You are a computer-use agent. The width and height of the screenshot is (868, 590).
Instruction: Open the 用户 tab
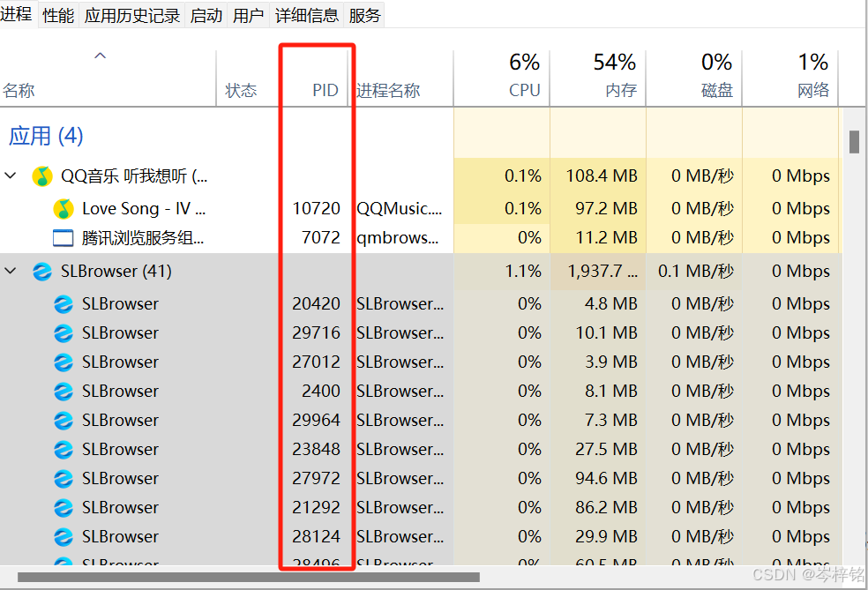pos(248,15)
